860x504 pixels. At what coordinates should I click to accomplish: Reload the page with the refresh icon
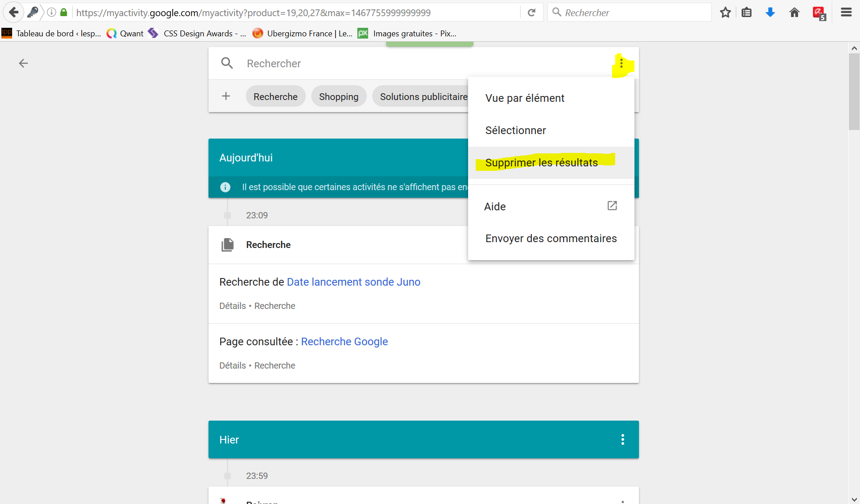click(531, 13)
